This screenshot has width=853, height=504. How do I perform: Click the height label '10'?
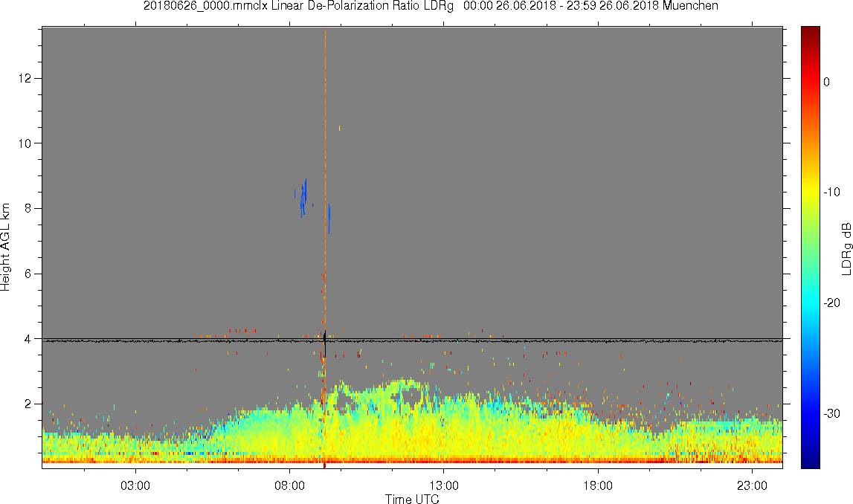[x=25, y=143]
